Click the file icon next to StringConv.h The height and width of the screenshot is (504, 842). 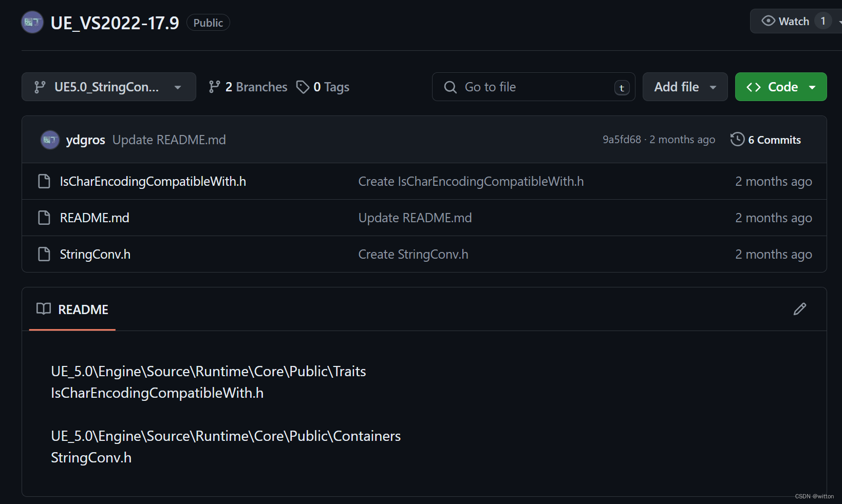click(x=44, y=254)
